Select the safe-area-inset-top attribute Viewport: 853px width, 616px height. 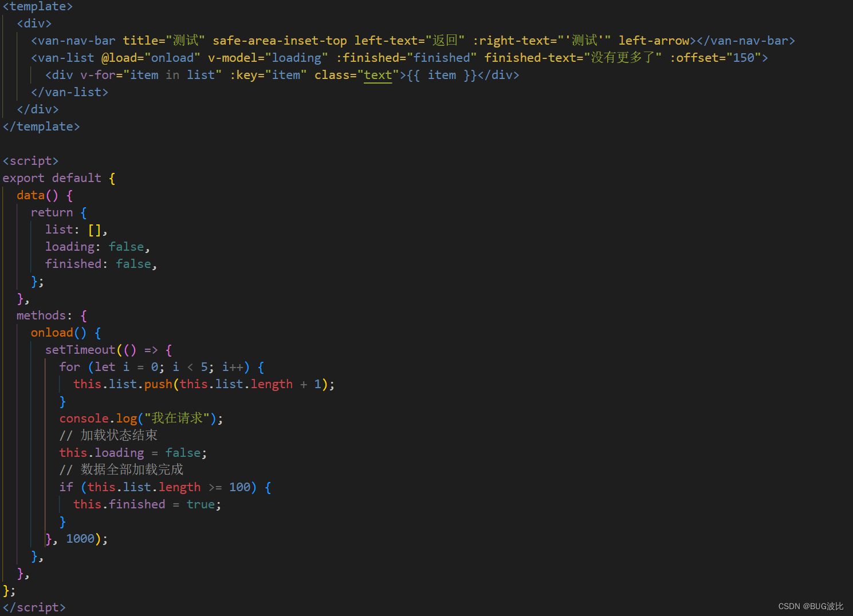coord(280,40)
